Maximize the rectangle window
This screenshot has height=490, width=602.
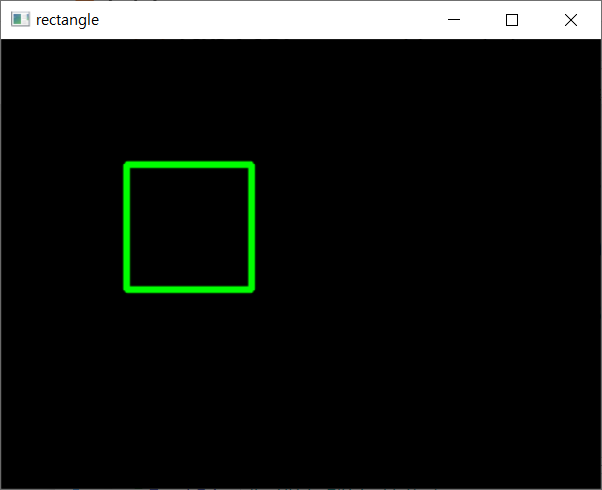click(512, 20)
